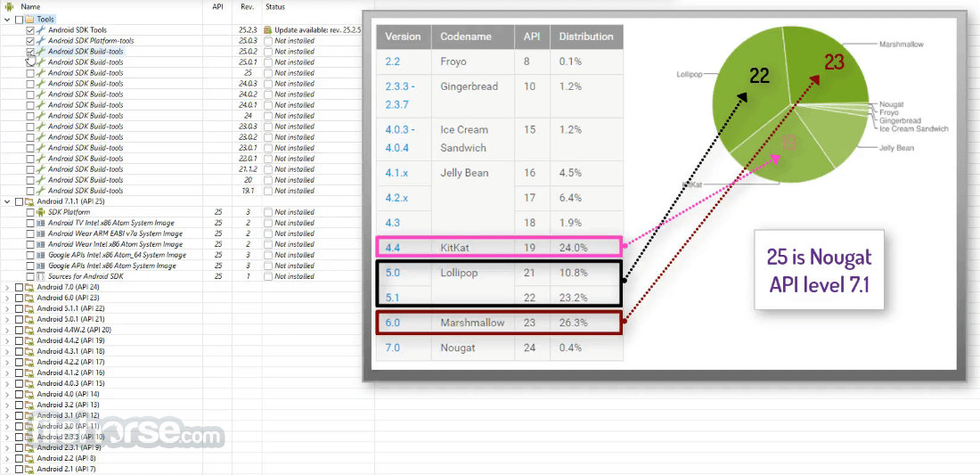Image resolution: width=980 pixels, height=475 pixels.
Task: Click the Android 4.1.2 (API 16) folder icon
Action: tap(29, 373)
